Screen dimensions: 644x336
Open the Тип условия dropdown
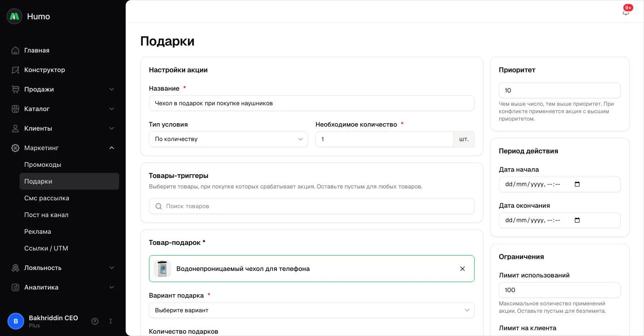[x=228, y=139]
